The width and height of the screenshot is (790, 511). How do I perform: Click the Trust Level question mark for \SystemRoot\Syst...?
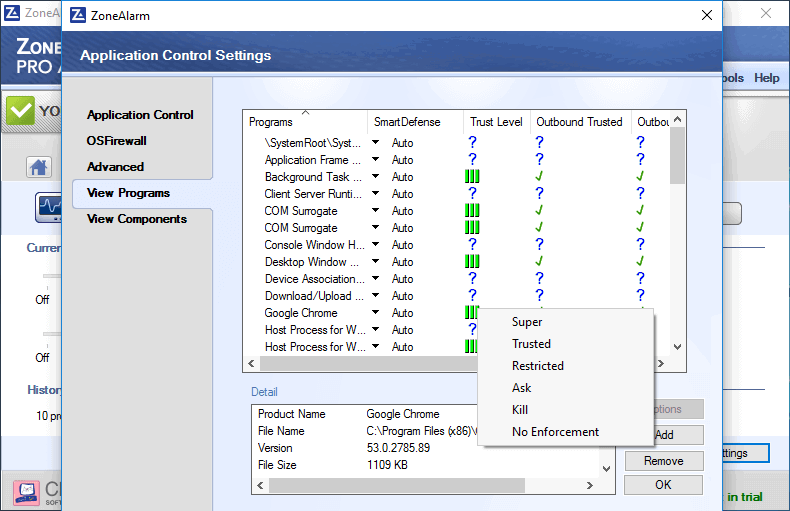tap(472, 143)
